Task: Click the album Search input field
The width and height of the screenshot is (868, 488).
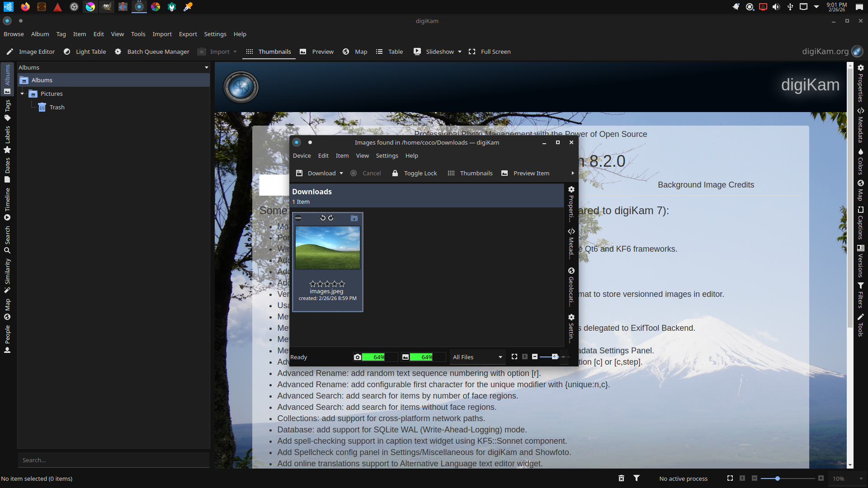Action: pos(114,460)
